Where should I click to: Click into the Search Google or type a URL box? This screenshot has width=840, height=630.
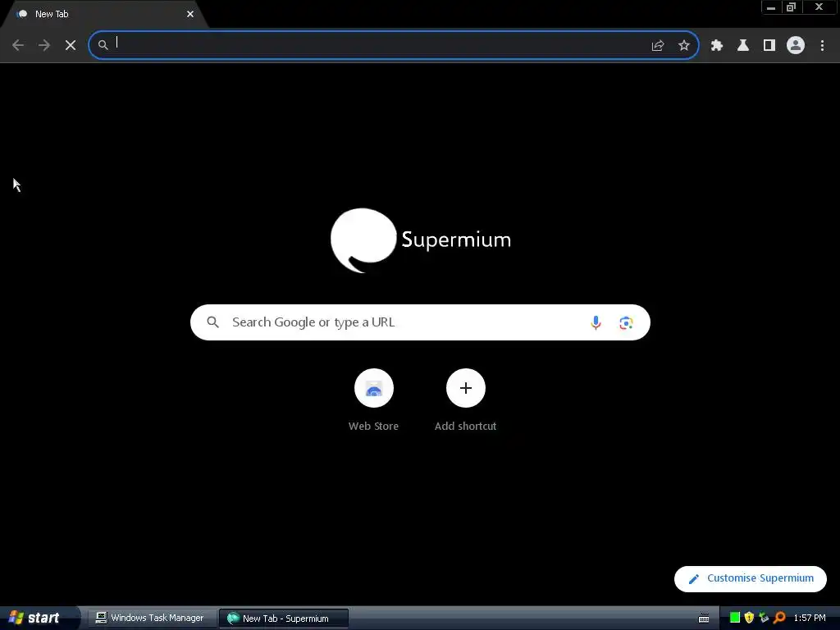point(420,322)
